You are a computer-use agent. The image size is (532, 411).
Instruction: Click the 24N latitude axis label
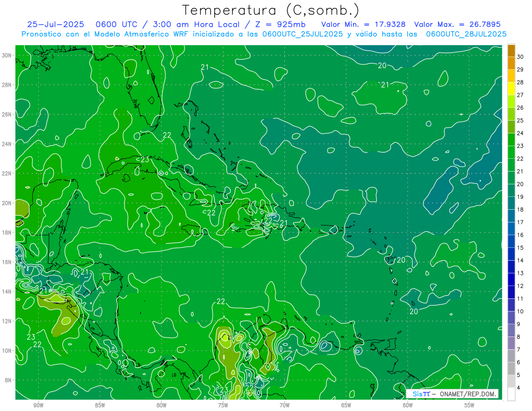(7, 144)
